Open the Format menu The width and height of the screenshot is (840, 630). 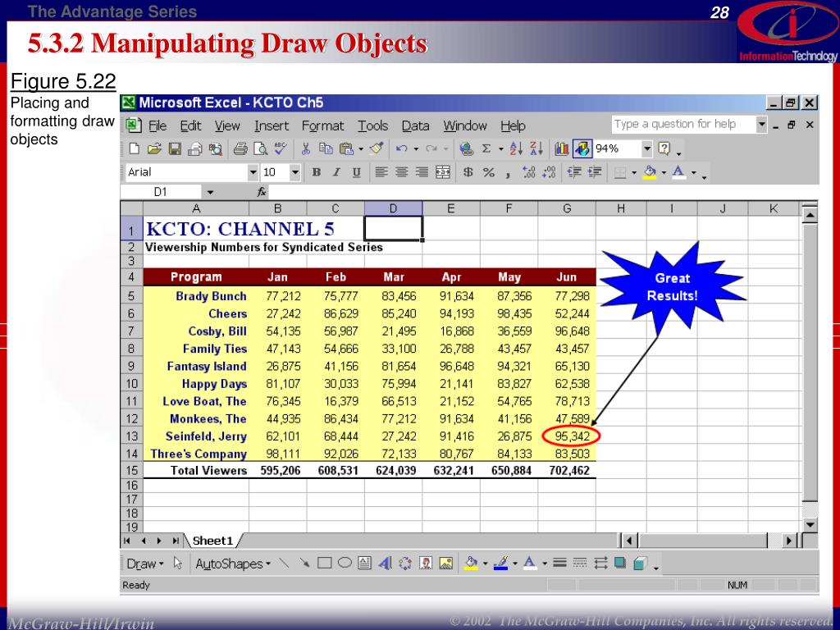click(x=322, y=126)
